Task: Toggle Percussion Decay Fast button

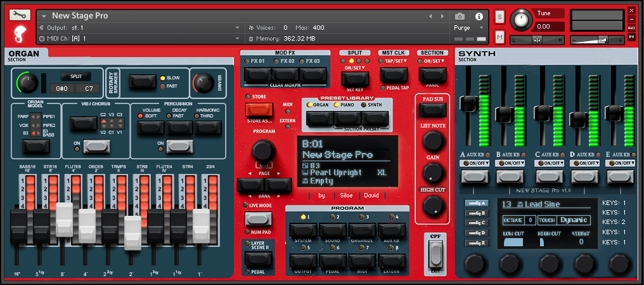Action: [179, 128]
